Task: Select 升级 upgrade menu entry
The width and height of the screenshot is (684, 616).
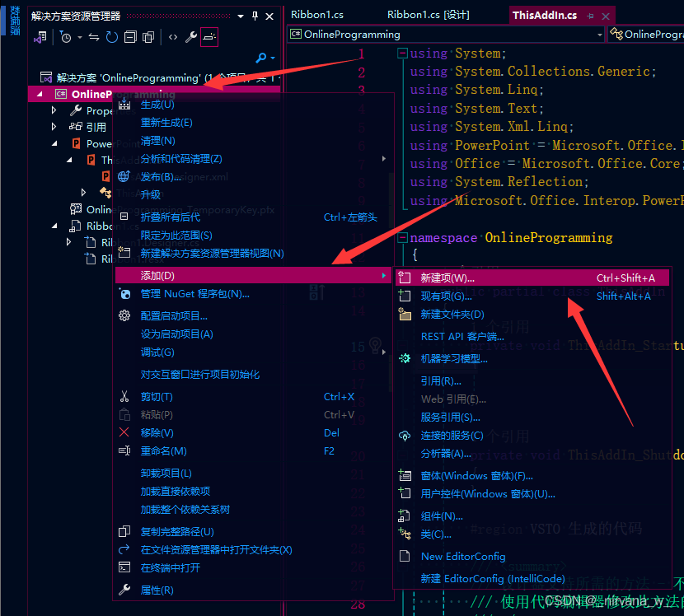Action: pos(151,194)
